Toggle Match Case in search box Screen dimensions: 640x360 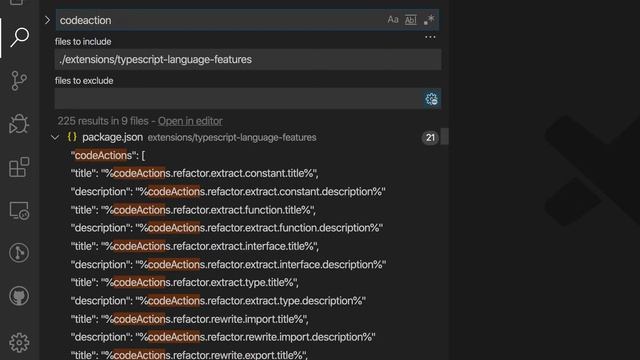[x=393, y=20]
